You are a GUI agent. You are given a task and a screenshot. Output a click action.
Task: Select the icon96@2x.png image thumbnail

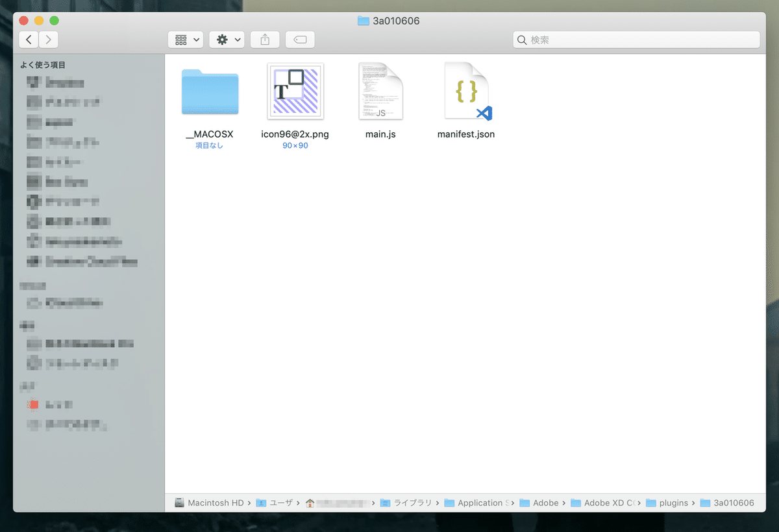click(295, 91)
